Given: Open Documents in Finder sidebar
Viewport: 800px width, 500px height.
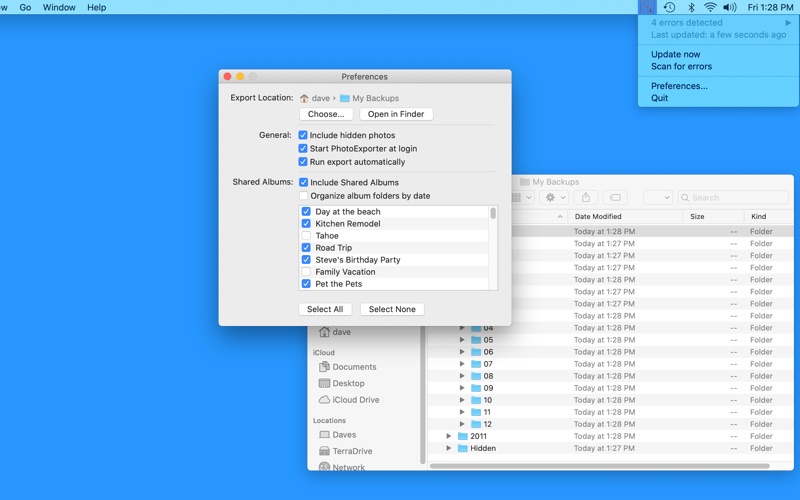Looking at the screenshot, I should click(x=347, y=367).
